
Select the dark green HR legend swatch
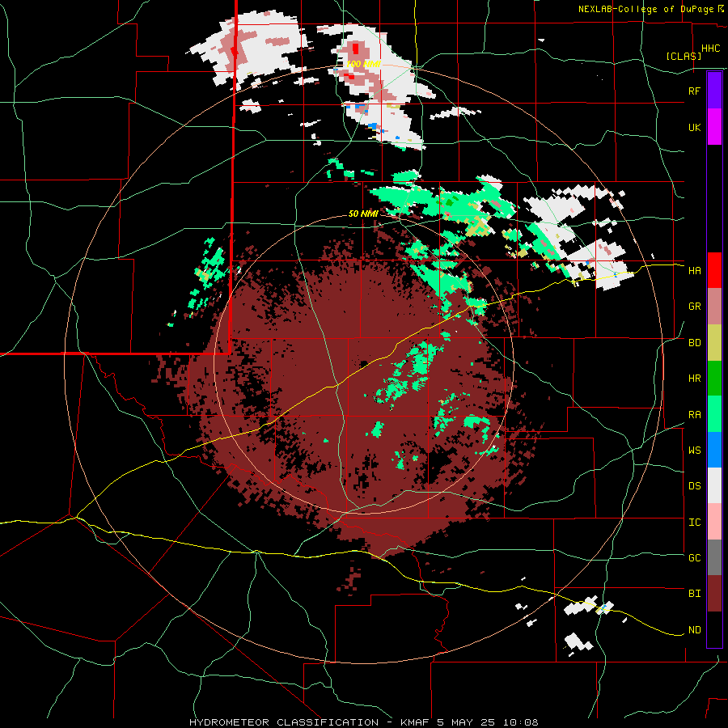click(x=714, y=379)
